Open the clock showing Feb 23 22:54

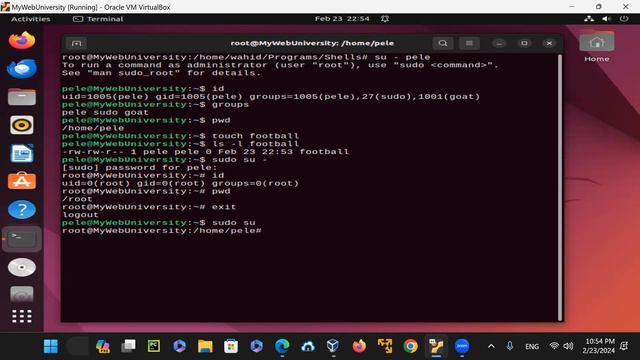(342, 19)
